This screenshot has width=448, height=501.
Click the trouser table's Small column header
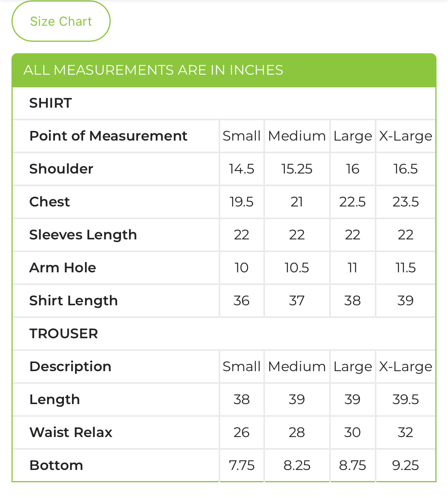(242, 367)
